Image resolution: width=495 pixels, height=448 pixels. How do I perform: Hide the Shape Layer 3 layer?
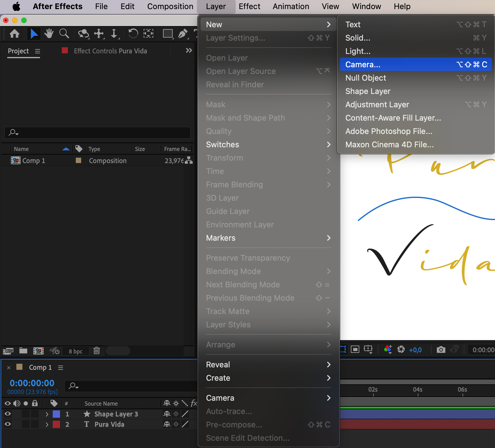8,414
